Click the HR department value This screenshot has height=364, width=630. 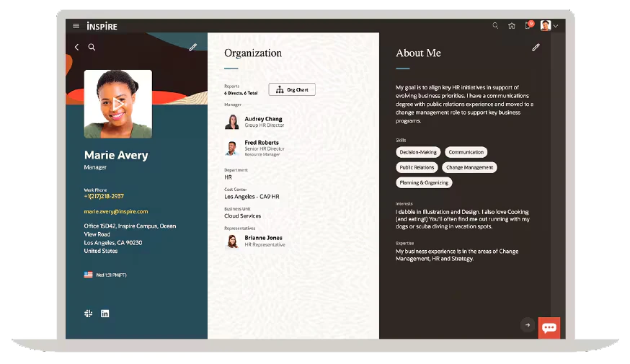pos(228,177)
